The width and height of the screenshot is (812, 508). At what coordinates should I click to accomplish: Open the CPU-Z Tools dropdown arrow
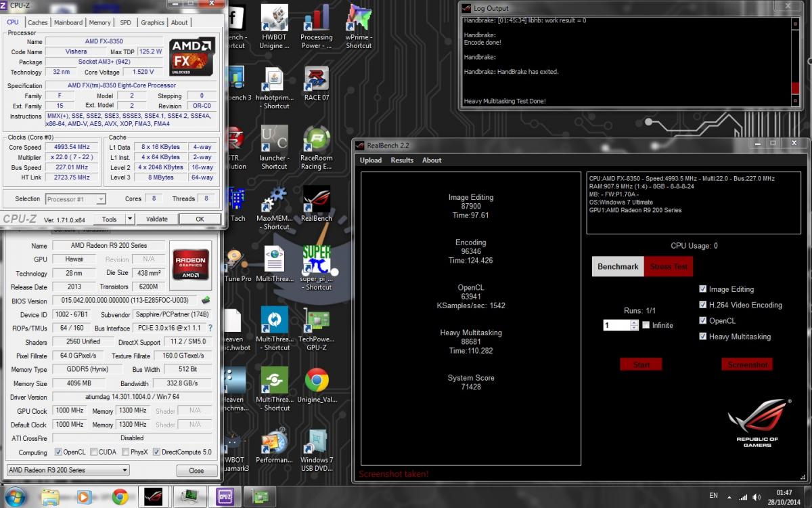129,219
